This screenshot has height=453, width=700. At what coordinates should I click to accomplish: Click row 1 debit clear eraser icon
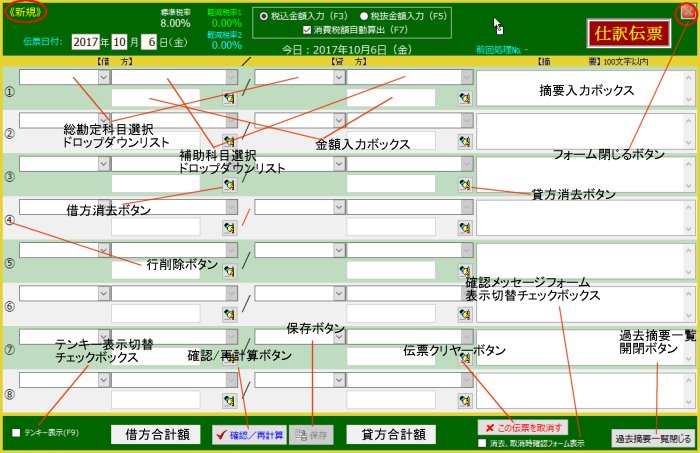point(229,98)
